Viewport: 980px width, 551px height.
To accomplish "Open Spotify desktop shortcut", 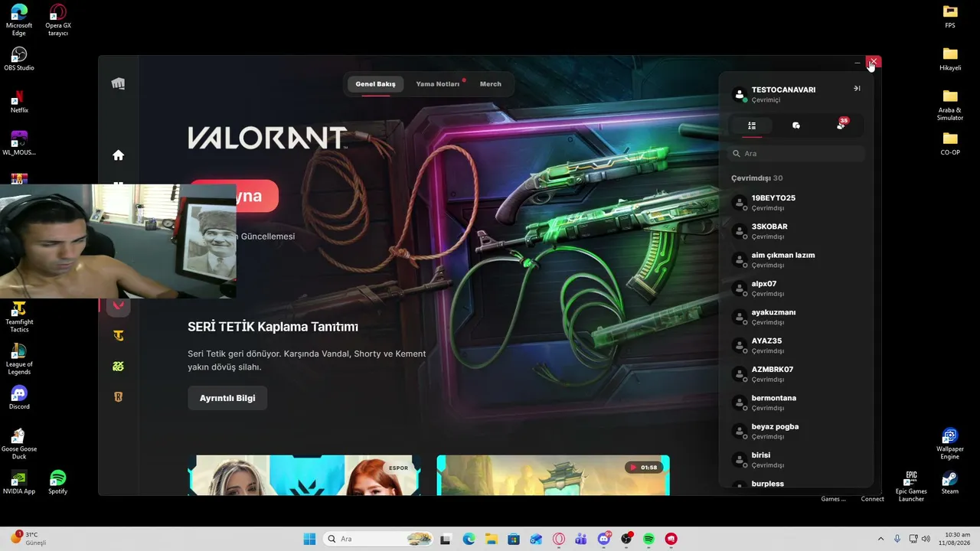I will (57, 482).
